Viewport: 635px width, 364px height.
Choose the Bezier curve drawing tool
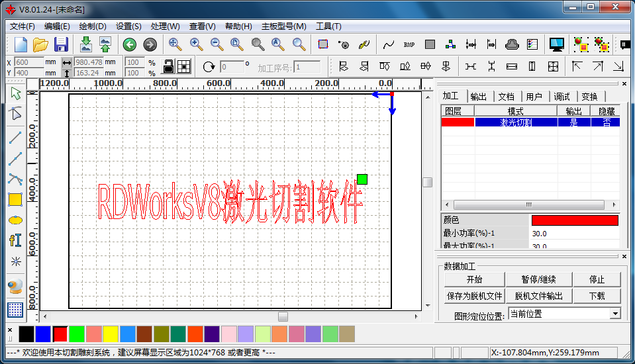pyautogui.click(x=15, y=179)
